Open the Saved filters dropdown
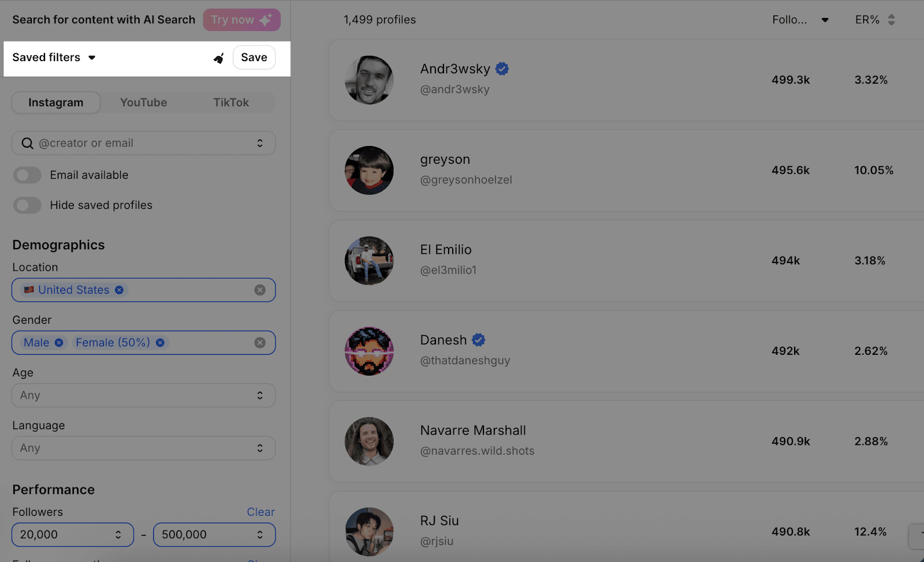This screenshot has width=924, height=562. pos(54,57)
